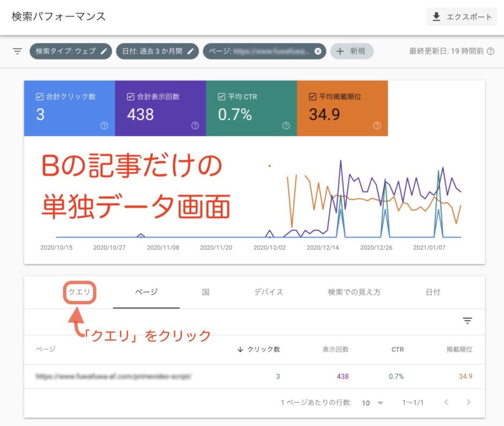Edit the 検索タイプ: ウェブ filter chip
The height and width of the screenshot is (426, 504).
pyautogui.click(x=71, y=51)
